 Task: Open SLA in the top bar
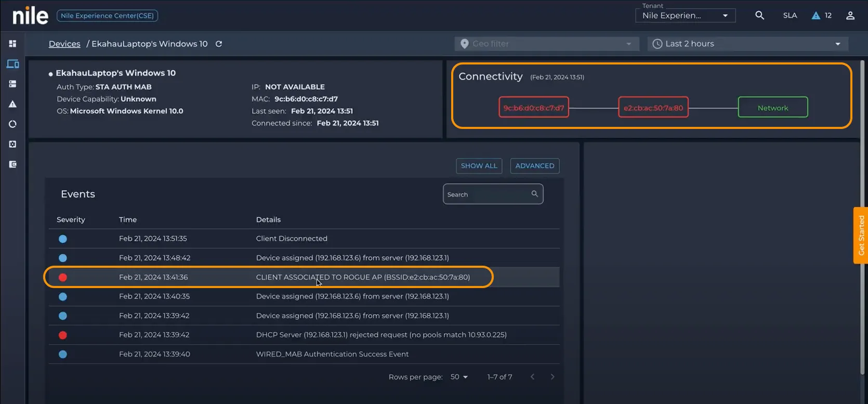click(x=790, y=16)
